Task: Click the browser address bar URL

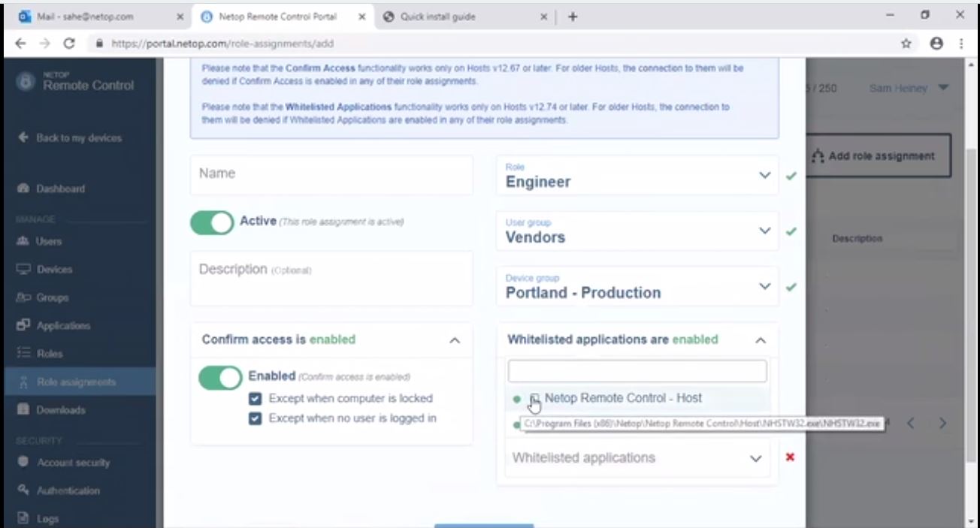Action: pyautogui.click(x=222, y=44)
